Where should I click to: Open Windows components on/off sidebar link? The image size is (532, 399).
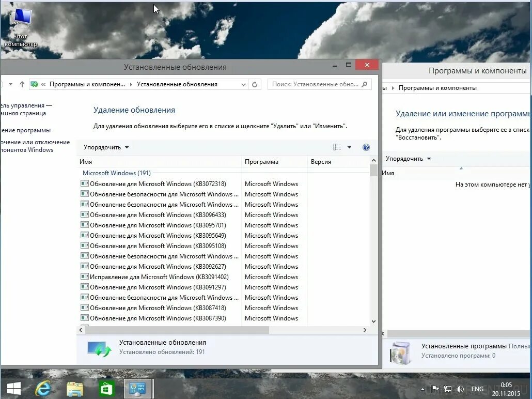35,146
